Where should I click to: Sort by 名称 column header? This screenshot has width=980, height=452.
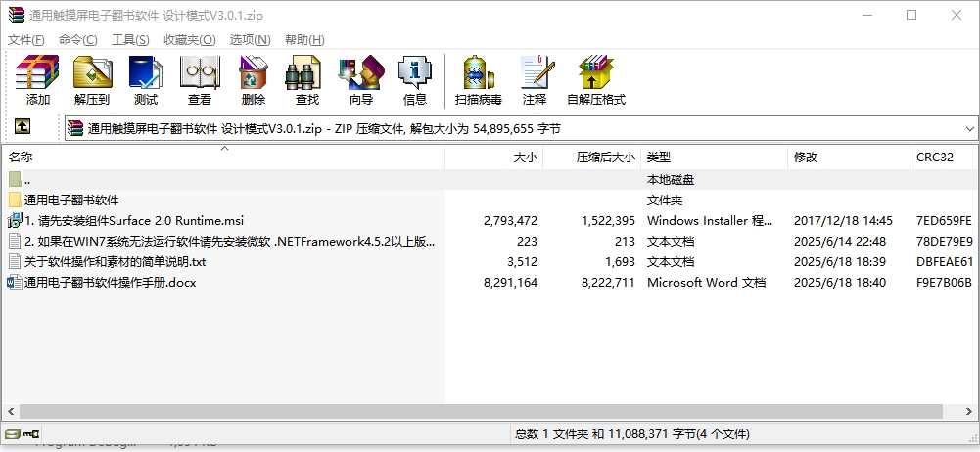pos(224,158)
